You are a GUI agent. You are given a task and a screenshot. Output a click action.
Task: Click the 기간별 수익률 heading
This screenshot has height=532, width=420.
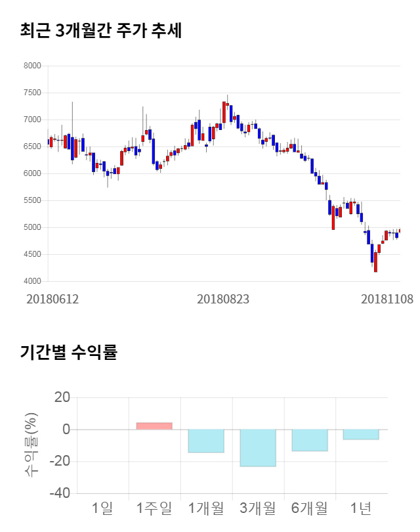pos(68,352)
